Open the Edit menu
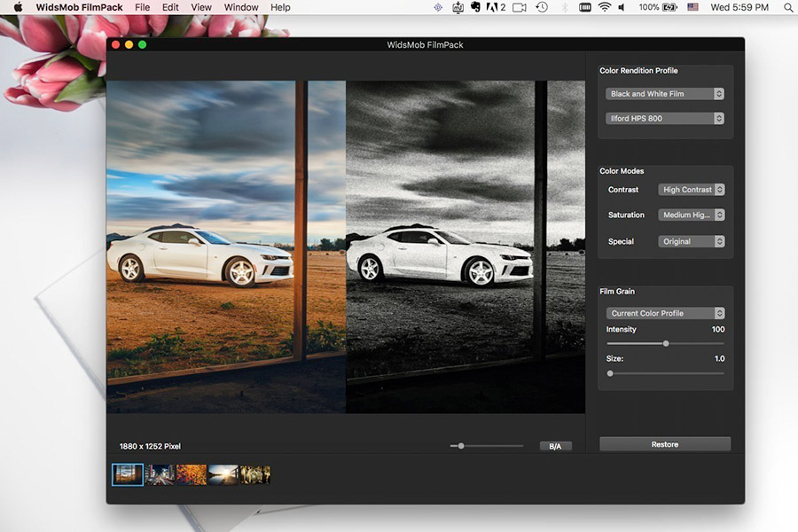The image size is (798, 532). click(170, 7)
